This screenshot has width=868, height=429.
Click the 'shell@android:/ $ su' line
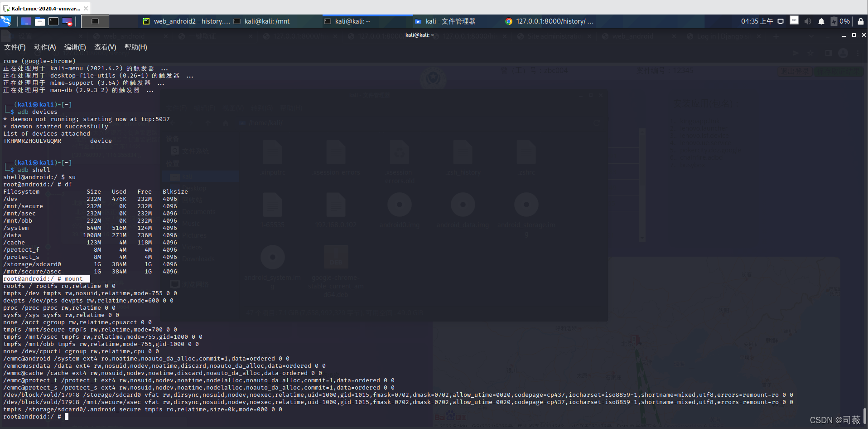click(39, 177)
